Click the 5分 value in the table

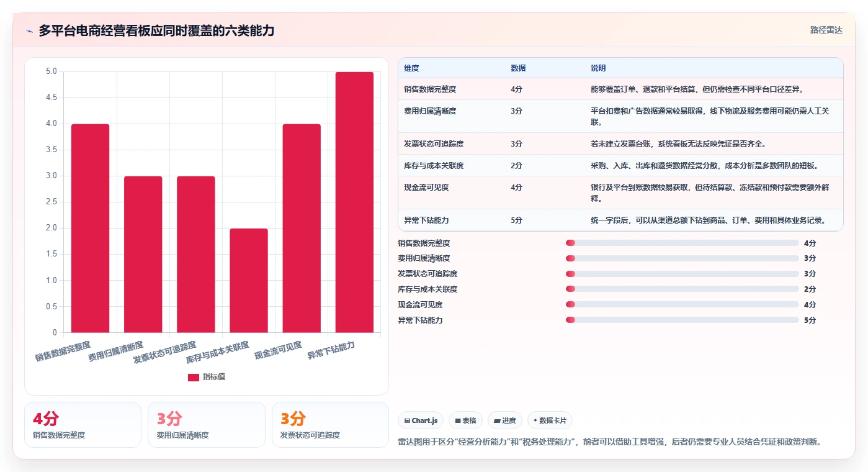516,220
